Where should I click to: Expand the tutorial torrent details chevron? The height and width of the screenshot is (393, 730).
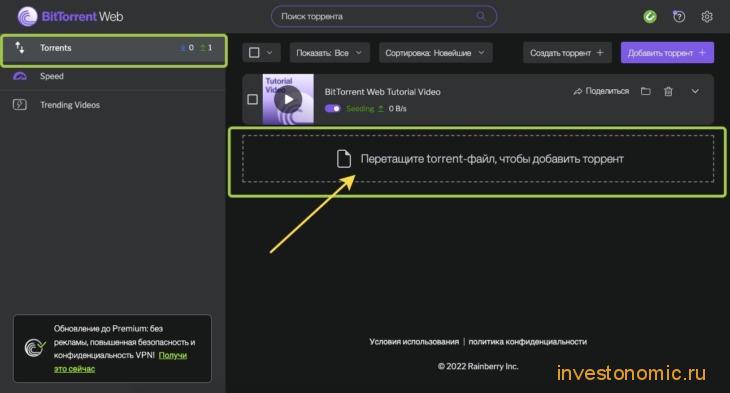(695, 91)
